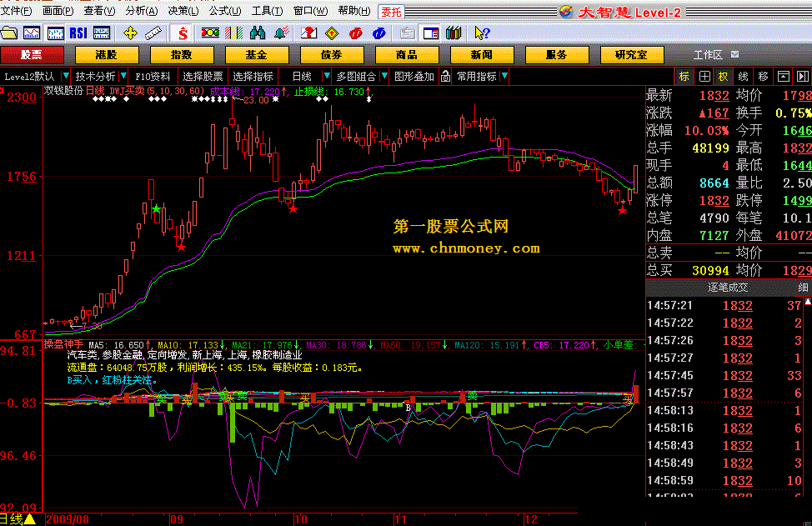812x526 pixels.
Task: Select the 债券 bonds tab button
Action: click(332, 55)
